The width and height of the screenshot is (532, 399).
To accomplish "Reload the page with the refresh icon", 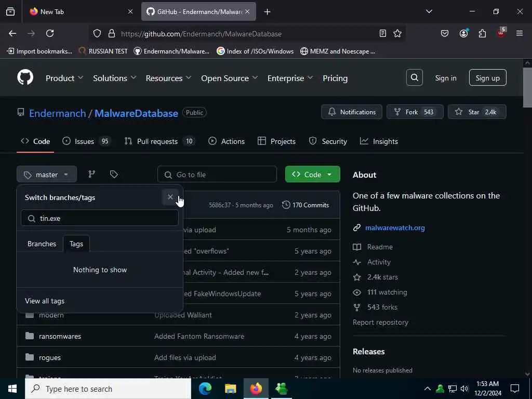I will (50, 33).
